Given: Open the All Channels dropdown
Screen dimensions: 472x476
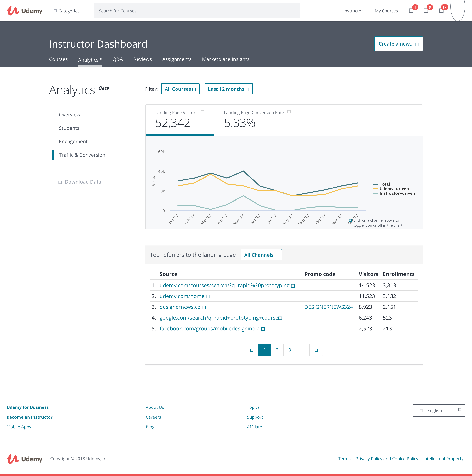Looking at the screenshot, I should tap(261, 255).
